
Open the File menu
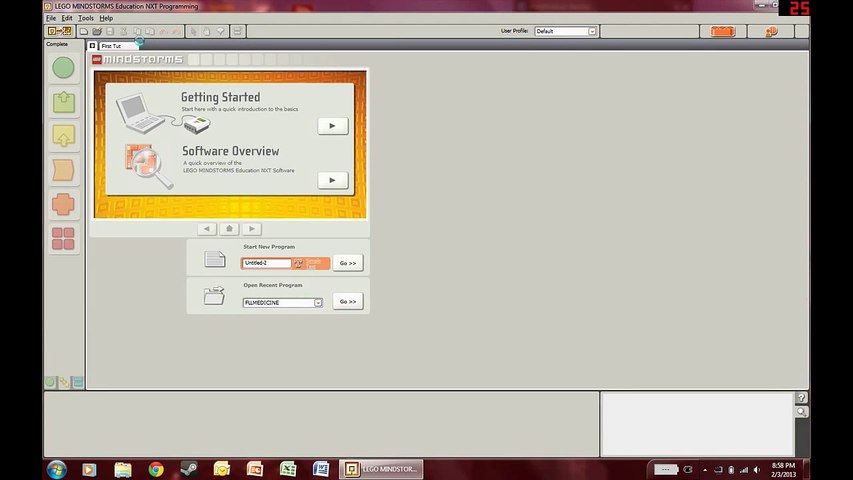51,18
